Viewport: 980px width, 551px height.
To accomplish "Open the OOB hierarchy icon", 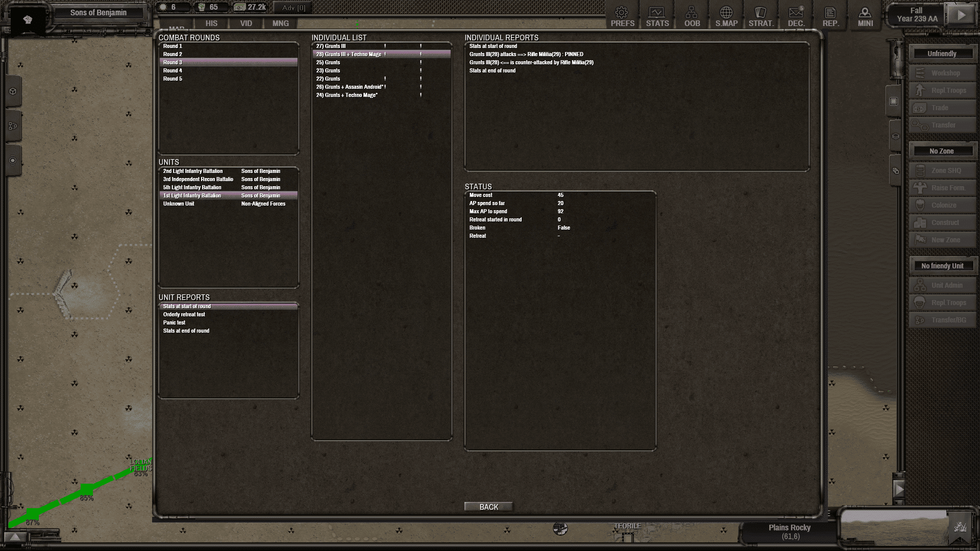I will (692, 16).
